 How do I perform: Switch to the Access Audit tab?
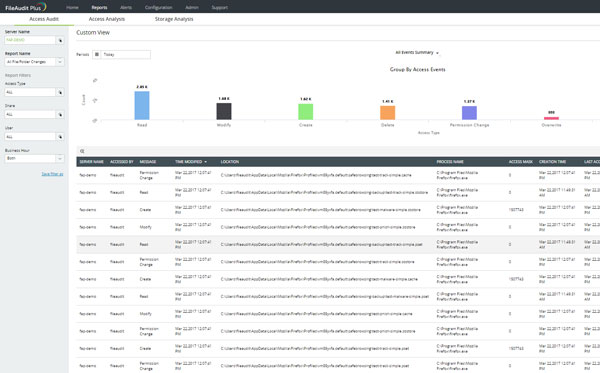[44, 19]
